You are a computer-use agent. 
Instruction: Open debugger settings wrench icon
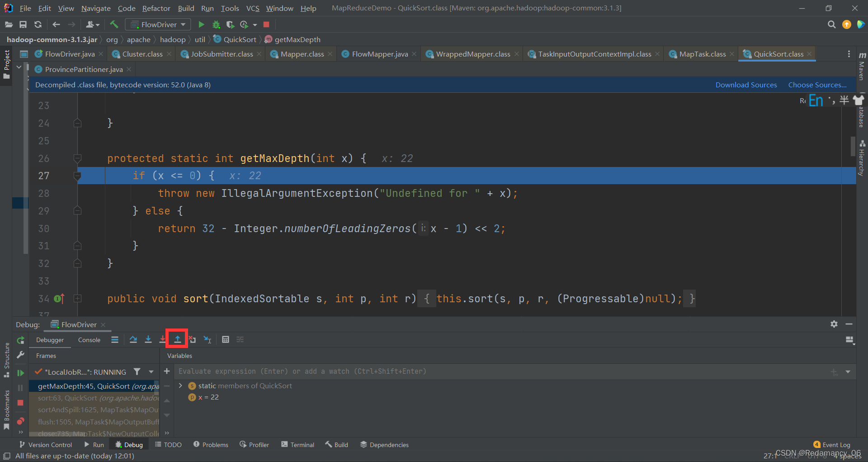pyautogui.click(x=20, y=355)
